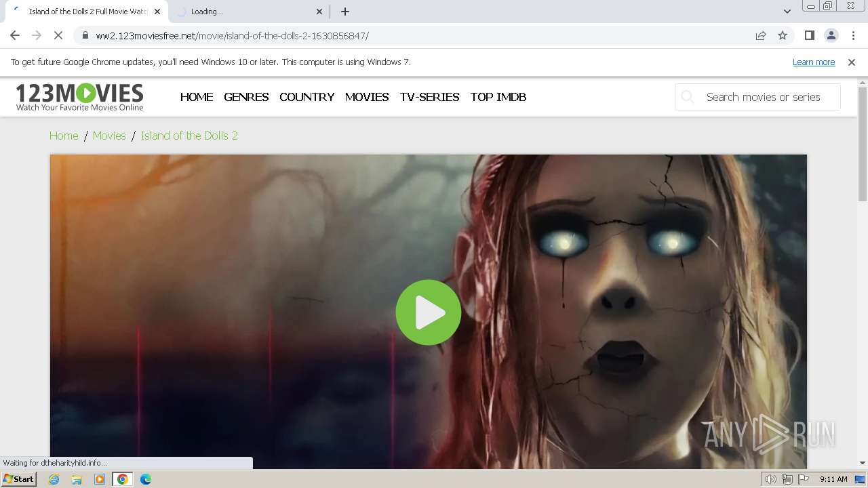Click Island of the Dolls 2 breadcrumb
Screen dimensions: 868x488
[189, 136]
